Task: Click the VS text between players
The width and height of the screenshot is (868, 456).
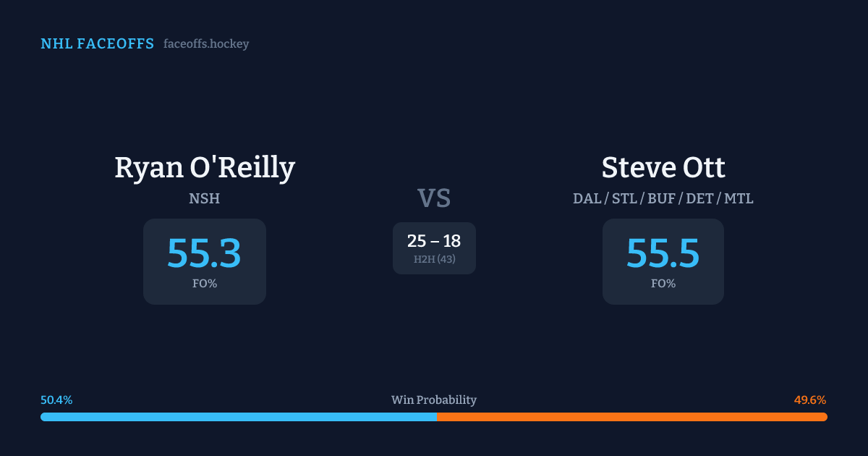Action: tap(434, 198)
